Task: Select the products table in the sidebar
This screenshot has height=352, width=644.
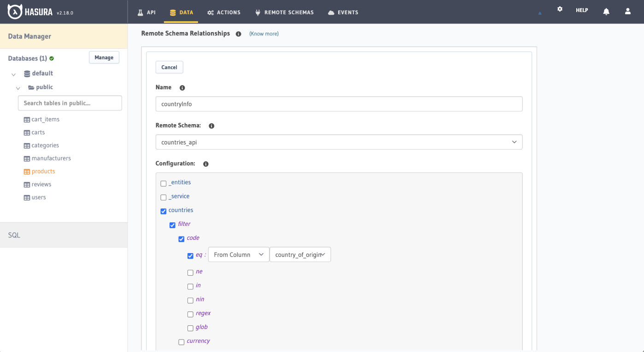Action: (43, 171)
